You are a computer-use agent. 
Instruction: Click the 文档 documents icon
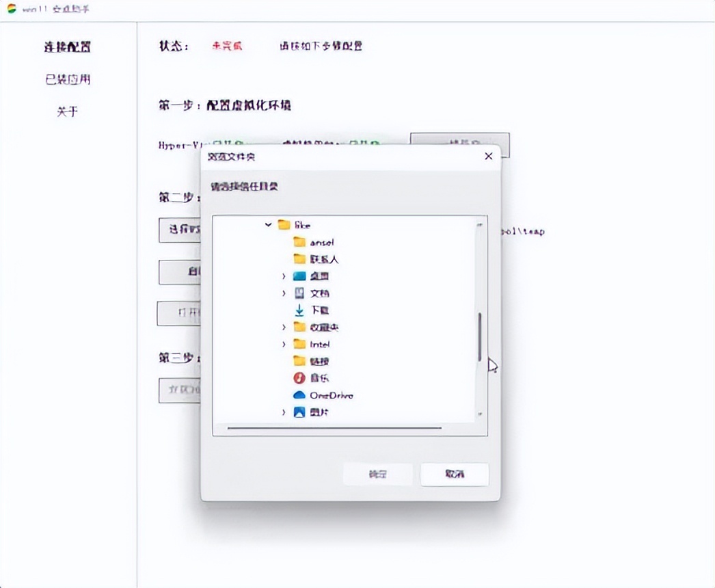299,293
